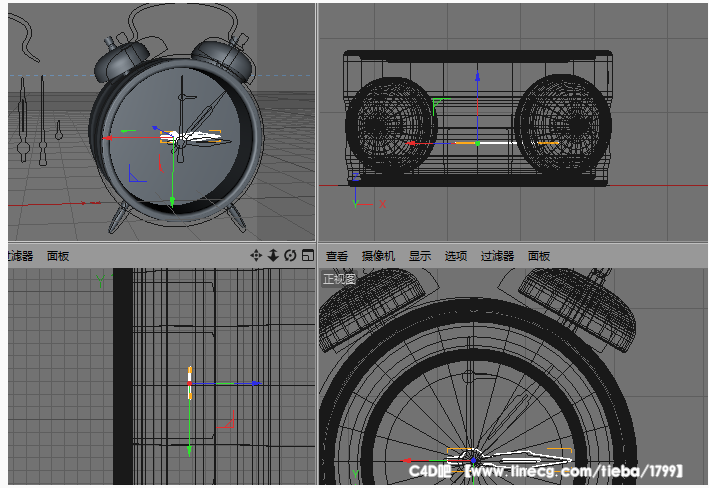Viewport: 709px width, 488px height.
Task: Grab the green Y axis arrow in the perspective view
Action: (x=172, y=200)
